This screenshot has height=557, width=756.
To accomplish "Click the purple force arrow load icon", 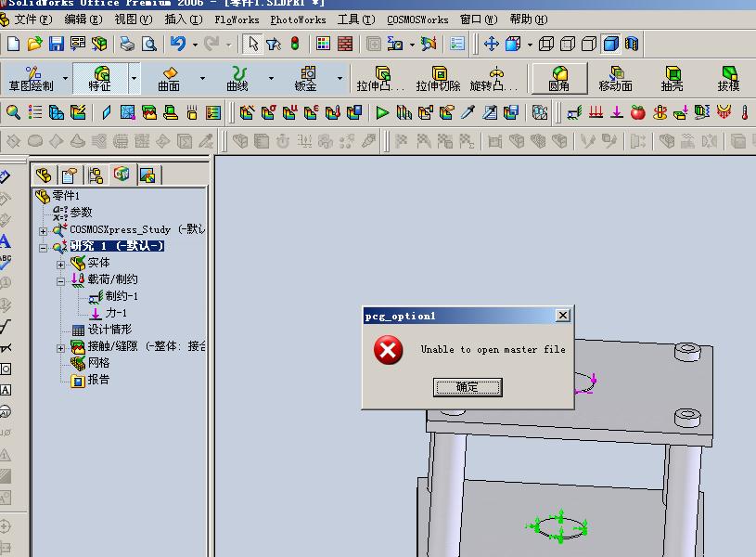I will 617,113.
